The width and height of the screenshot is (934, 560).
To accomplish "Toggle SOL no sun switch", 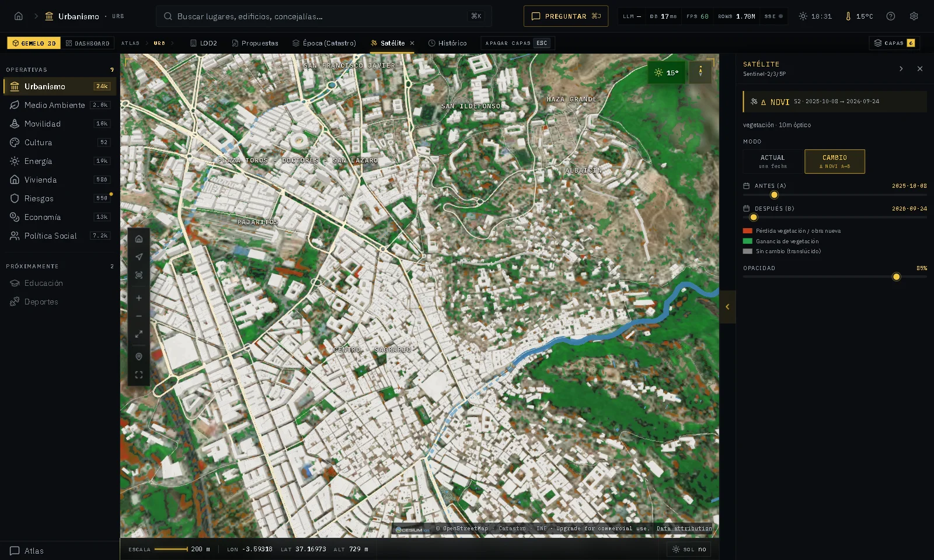I will (x=689, y=549).
